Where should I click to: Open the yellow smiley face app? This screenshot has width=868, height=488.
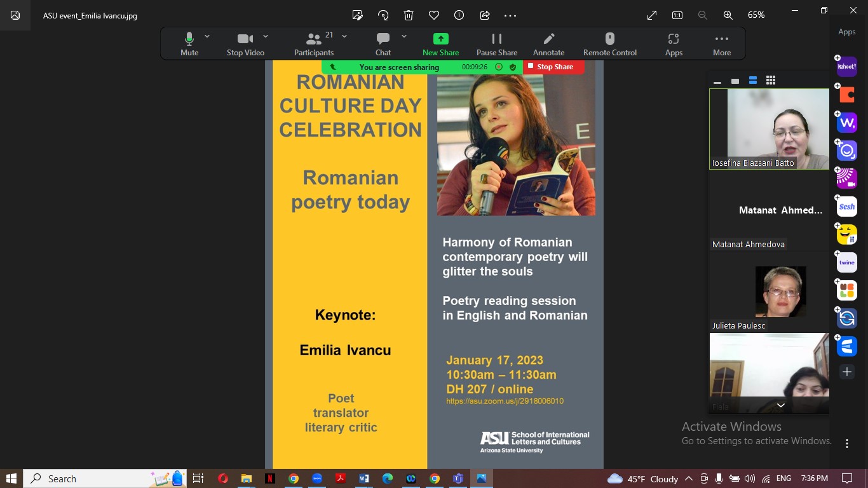tap(846, 234)
